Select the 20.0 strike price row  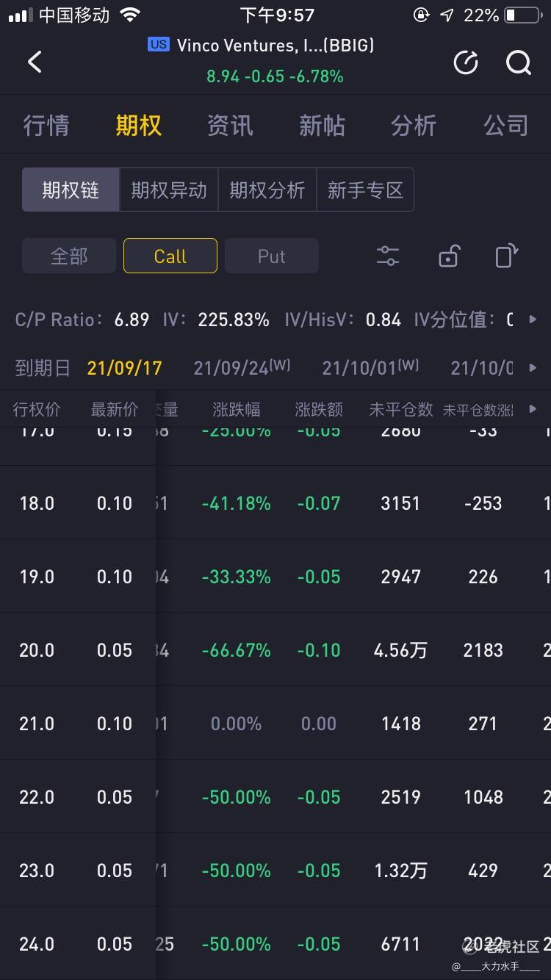click(x=37, y=650)
